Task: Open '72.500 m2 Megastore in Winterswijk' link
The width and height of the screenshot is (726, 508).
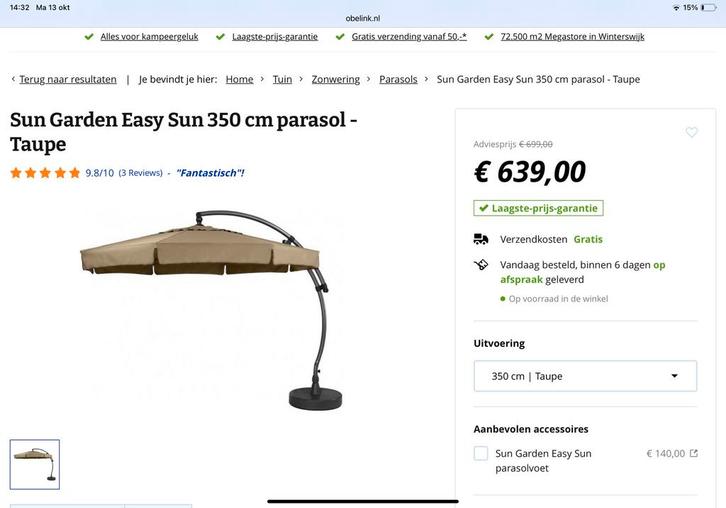Action: [x=572, y=36]
